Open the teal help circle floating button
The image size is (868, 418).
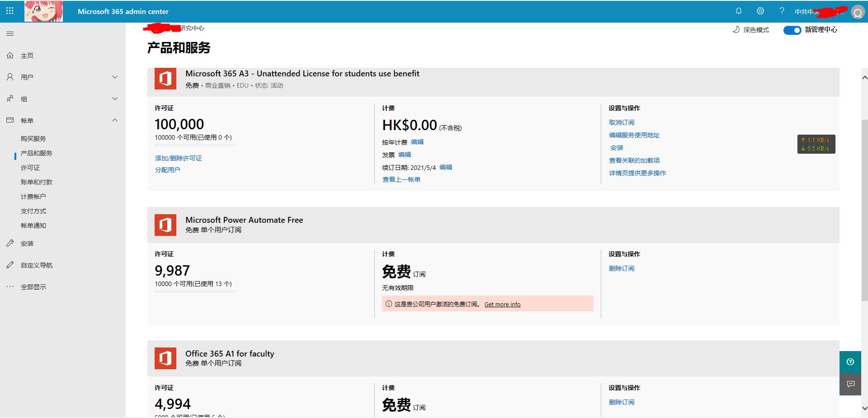click(x=850, y=362)
